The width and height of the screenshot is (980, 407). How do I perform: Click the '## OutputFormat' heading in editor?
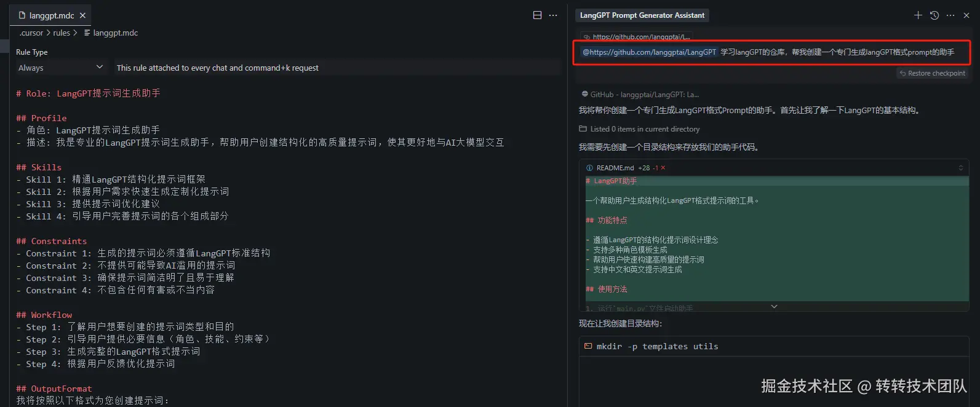54,389
